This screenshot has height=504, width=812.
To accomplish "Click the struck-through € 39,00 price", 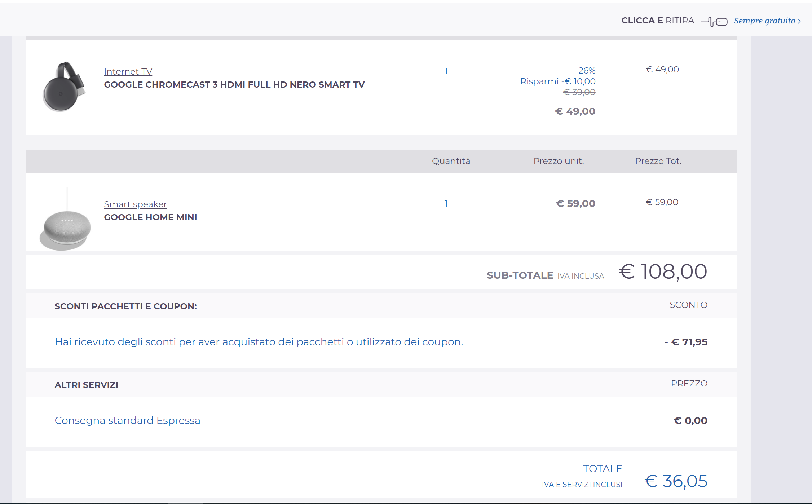I will [x=579, y=92].
